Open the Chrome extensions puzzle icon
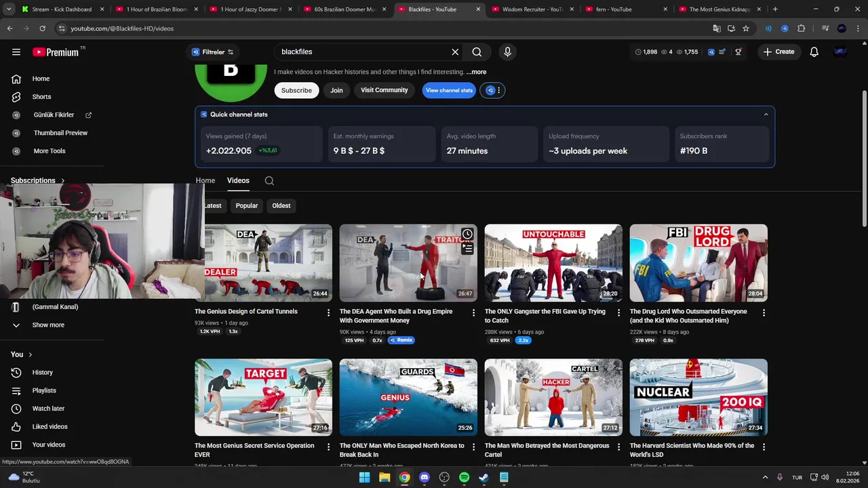This screenshot has height=488, width=868. [x=802, y=28]
